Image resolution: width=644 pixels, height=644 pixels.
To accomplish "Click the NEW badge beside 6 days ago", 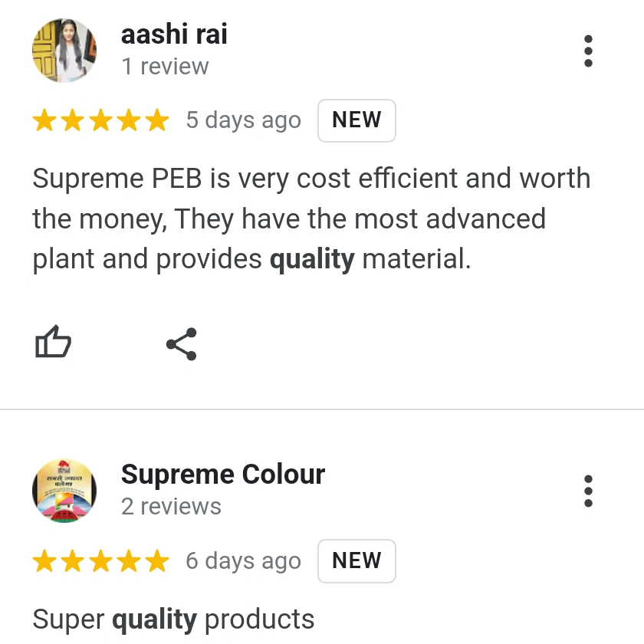I will 356,560.
